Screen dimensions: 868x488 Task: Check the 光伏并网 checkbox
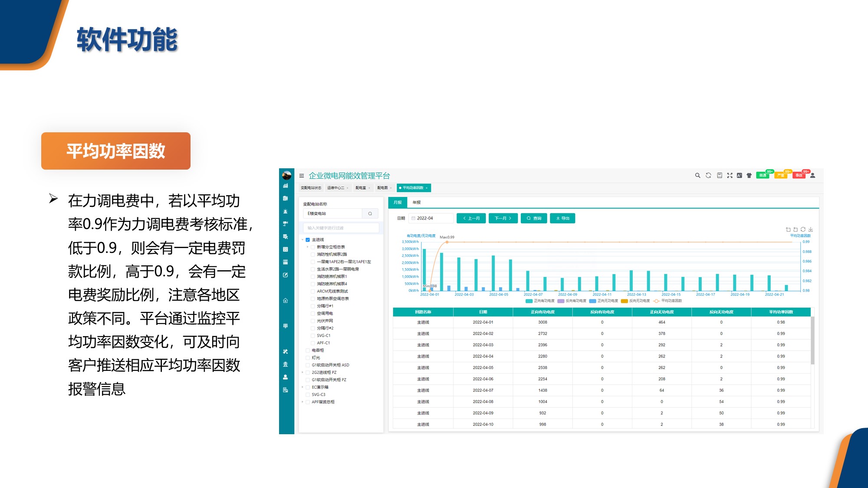click(312, 321)
